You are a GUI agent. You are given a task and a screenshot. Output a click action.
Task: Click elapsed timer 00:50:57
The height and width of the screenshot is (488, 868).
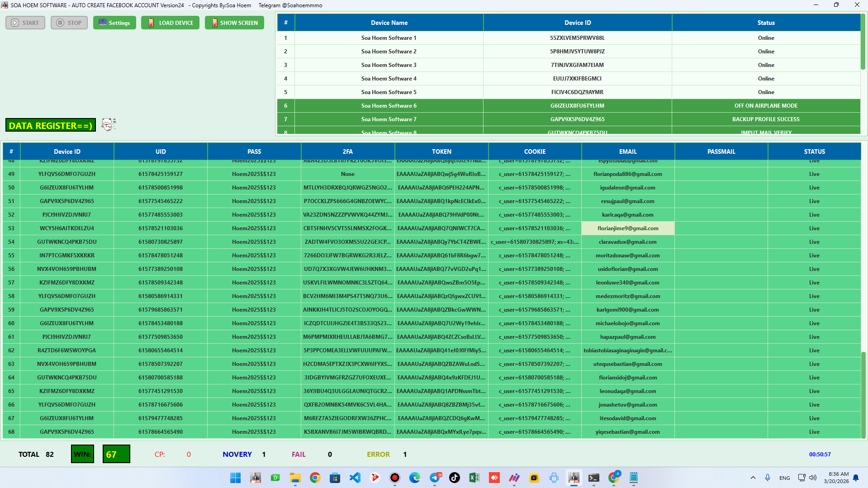coord(820,455)
